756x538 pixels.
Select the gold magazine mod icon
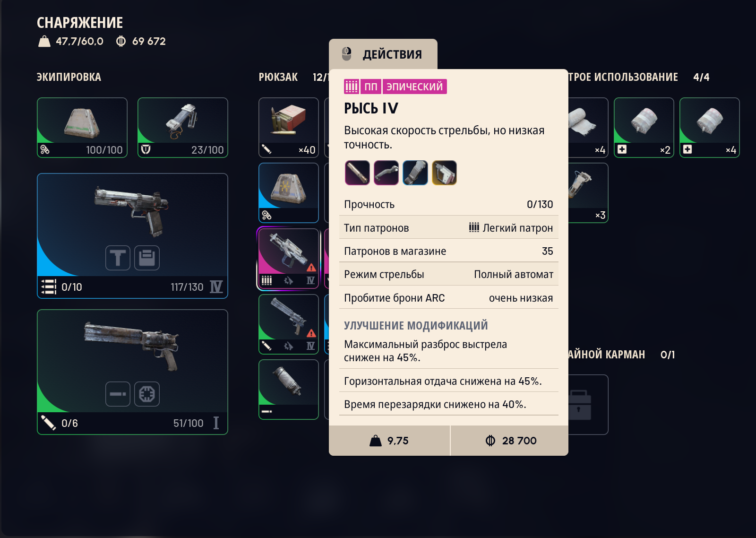pyautogui.click(x=445, y=173)
